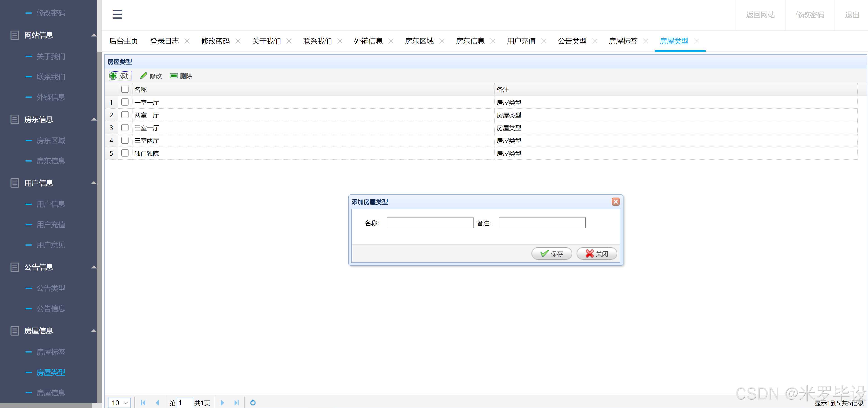Click the 名称 input field in dialog
This screenshot has width=868, height=408.
click(x=430, y=223)
